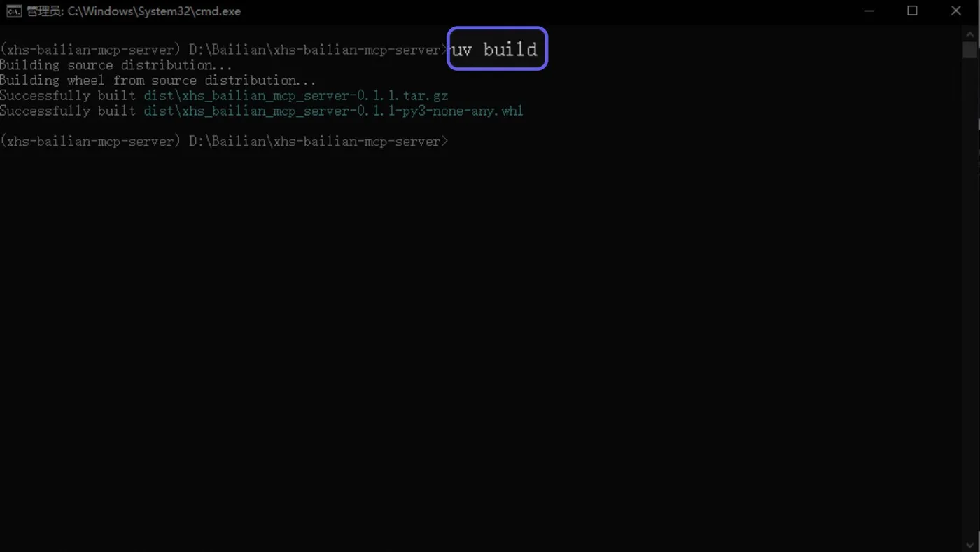This screenshot has width=980, height=552.
Task: Click the highlighted uv build command
Action: click(x=496, y=49)
